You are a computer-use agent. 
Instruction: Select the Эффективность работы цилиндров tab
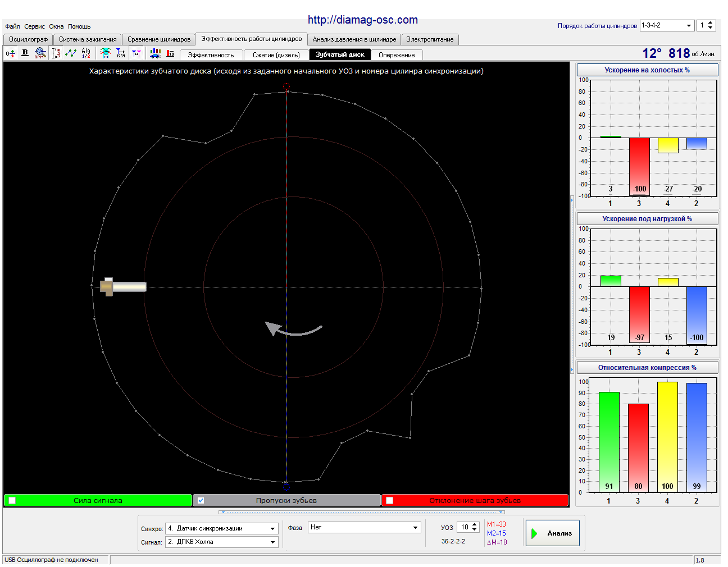[x=252, y=39]
